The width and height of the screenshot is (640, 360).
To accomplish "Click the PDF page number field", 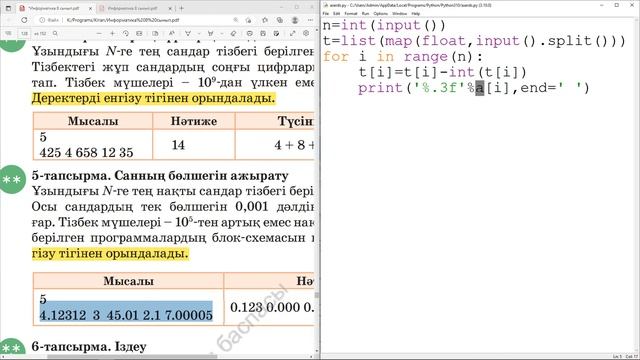I will click(x=24, y=33).
